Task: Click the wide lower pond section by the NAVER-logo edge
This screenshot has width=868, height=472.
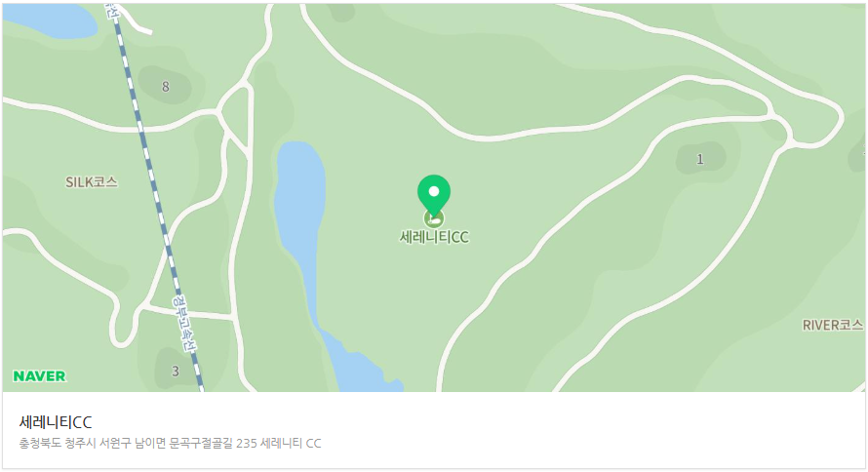Action: [x=360, y=365]
